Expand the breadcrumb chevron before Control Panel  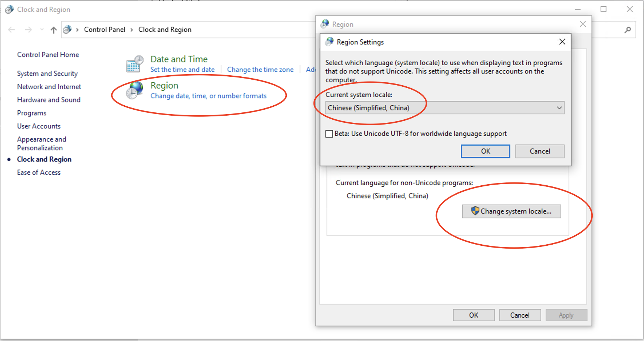tap(77, 30)
